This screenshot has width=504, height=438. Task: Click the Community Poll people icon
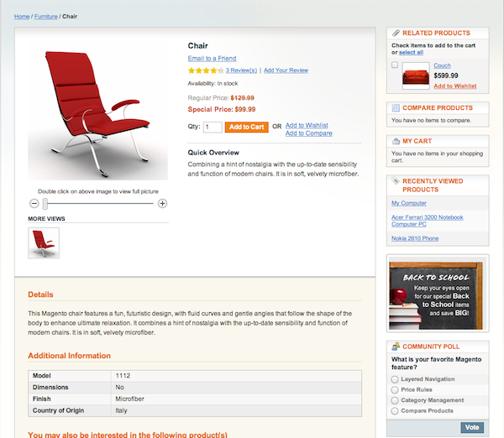point(396,347)
